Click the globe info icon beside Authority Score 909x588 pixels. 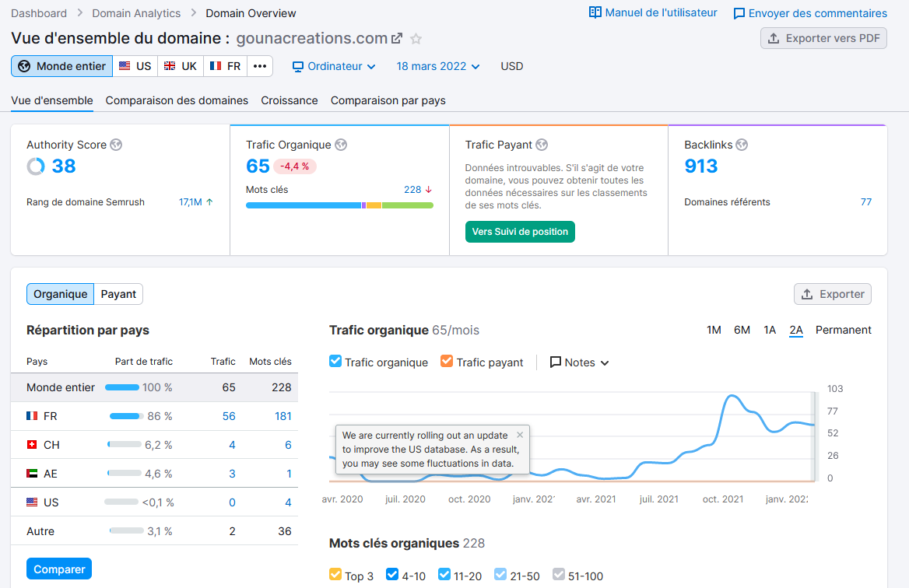116,145
